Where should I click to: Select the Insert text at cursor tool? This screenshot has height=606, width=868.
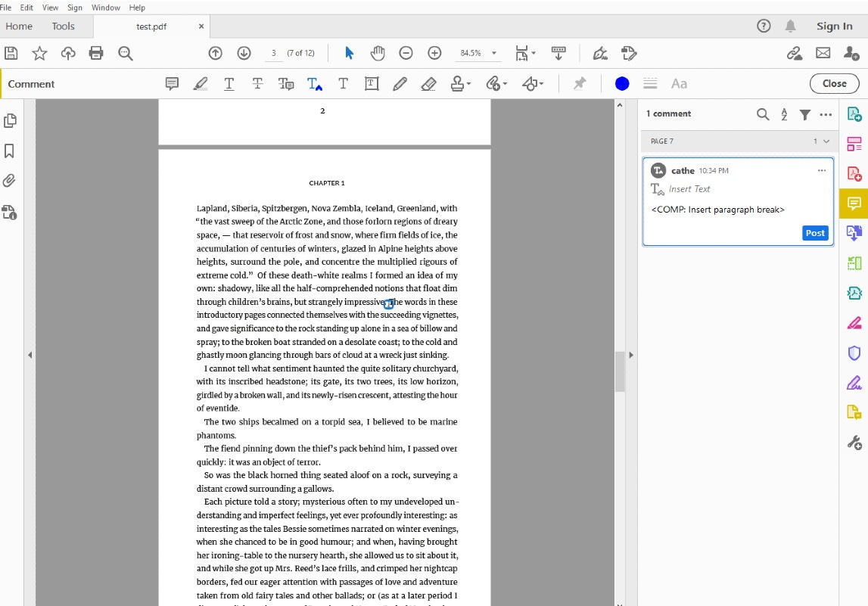314,83
